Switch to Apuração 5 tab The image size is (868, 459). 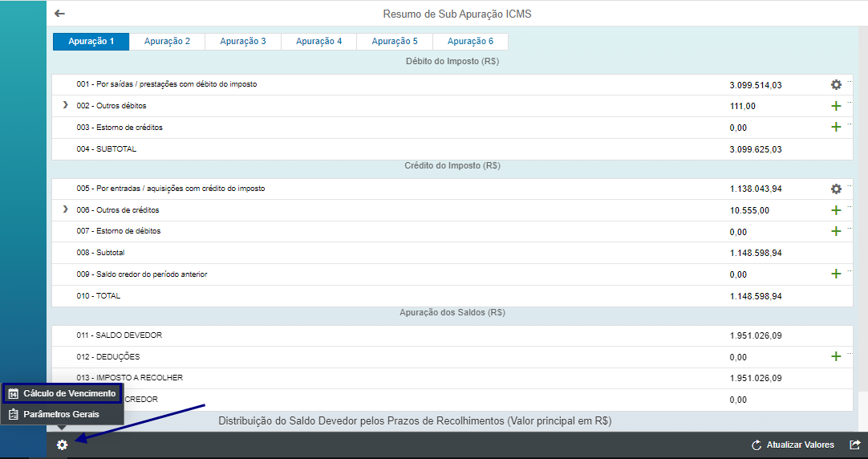(x=395, y=42)
